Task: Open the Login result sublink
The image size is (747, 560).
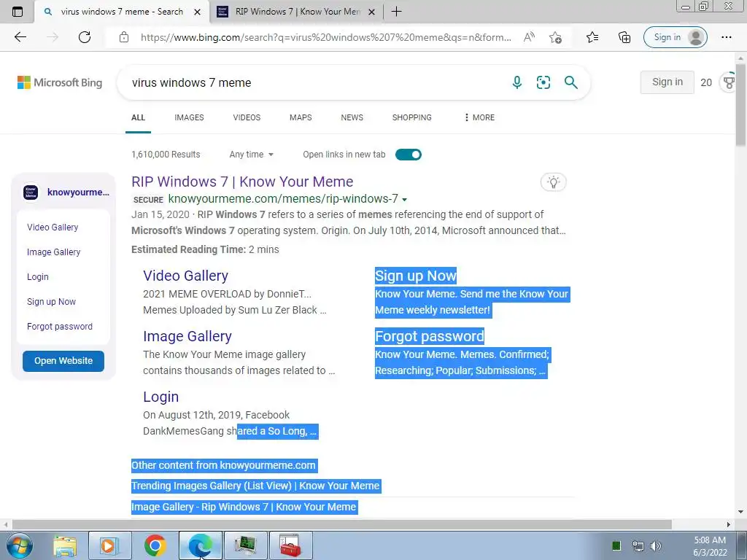Action: click(x=161, y=397)
